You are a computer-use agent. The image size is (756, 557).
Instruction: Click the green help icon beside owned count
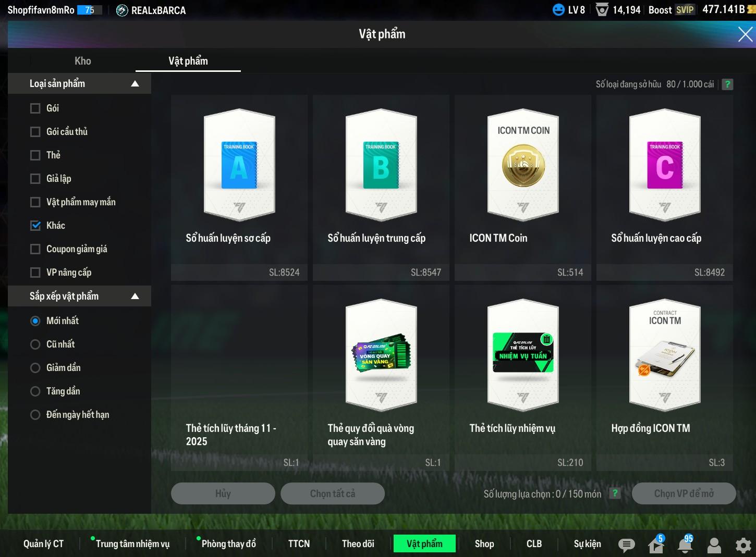[x=727, y=84]
